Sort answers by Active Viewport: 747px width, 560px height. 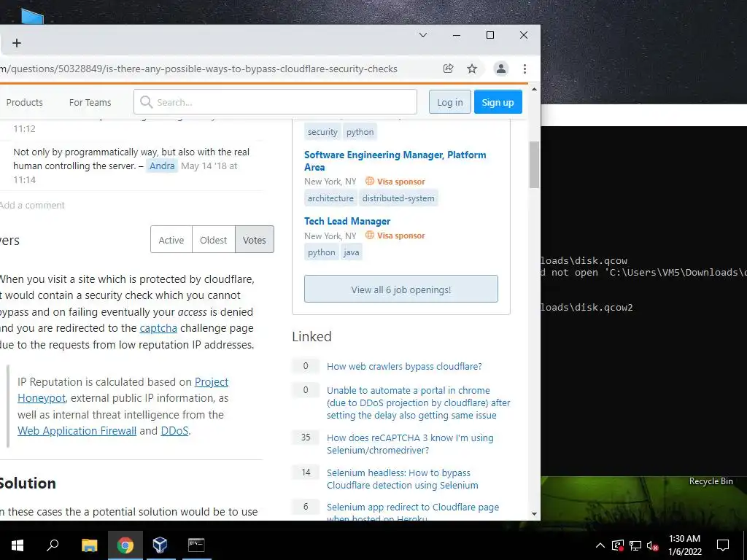pos(171,239)
